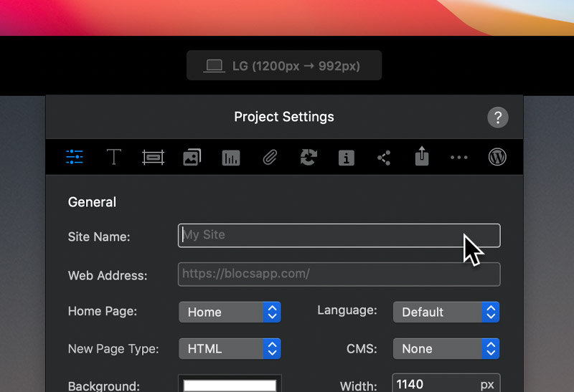This screenshot has width=574, height=392.
Task: Open the circular arrows refresh tab
Action: tap(309, 157)
